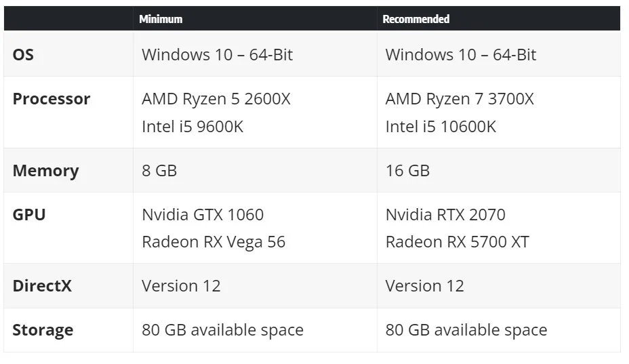The image size is (629, 364).
Task: Select the Memory row label
Action: click(x=45, y=171)
